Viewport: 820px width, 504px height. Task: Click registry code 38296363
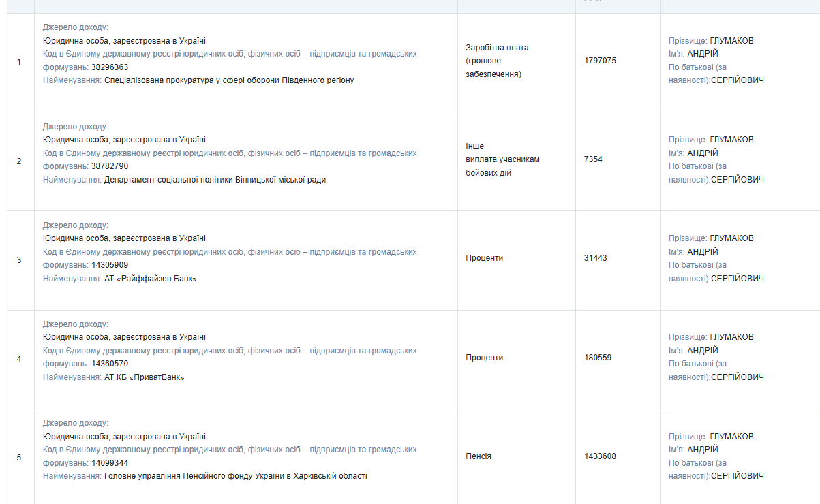click(x=110, y=67)
